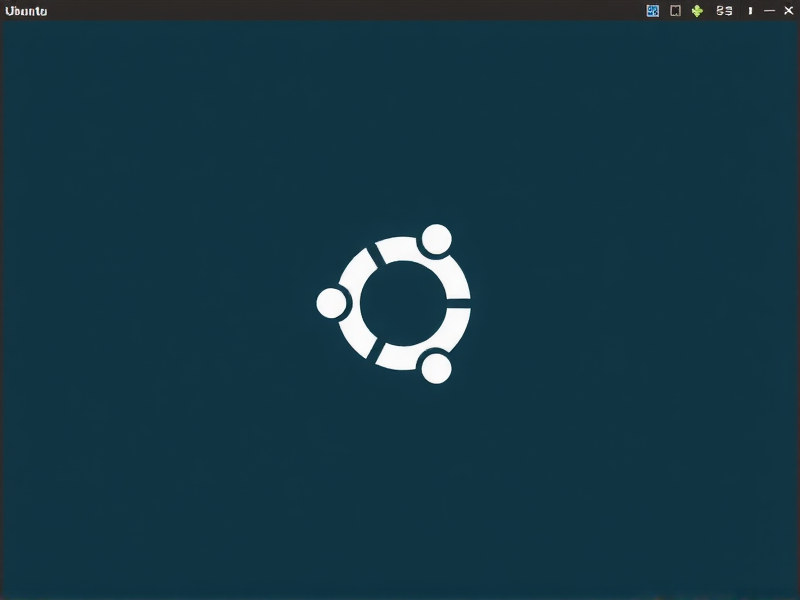Click the blue display icon in title bar
This screenshot has width=800, height=600.
(653, 10)
